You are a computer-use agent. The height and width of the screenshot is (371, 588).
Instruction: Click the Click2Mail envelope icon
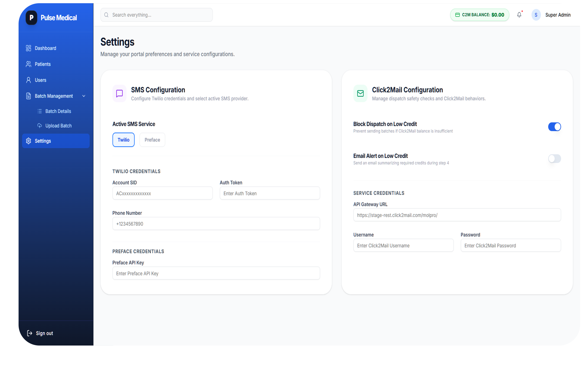pyautogui.click(x=360, y=93)
